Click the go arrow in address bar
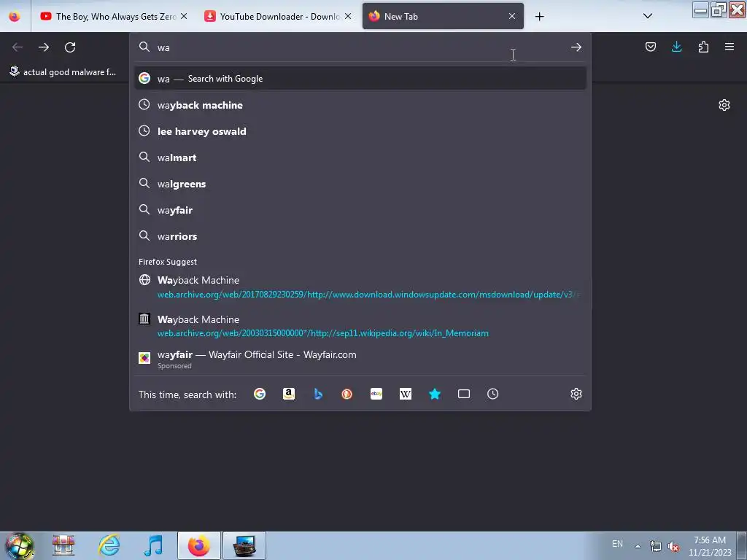747x560 pixels. pos(576,47)
